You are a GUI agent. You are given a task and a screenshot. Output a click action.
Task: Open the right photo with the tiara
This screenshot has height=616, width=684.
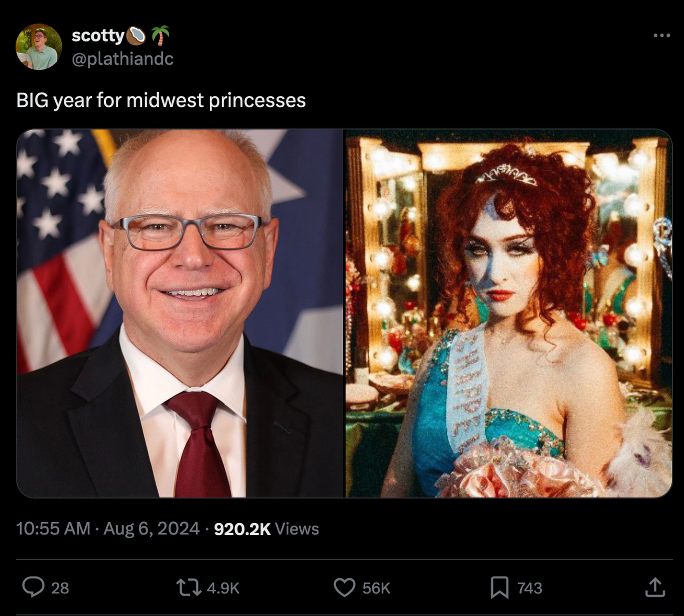pyautogui.click(x=509, y=313)
